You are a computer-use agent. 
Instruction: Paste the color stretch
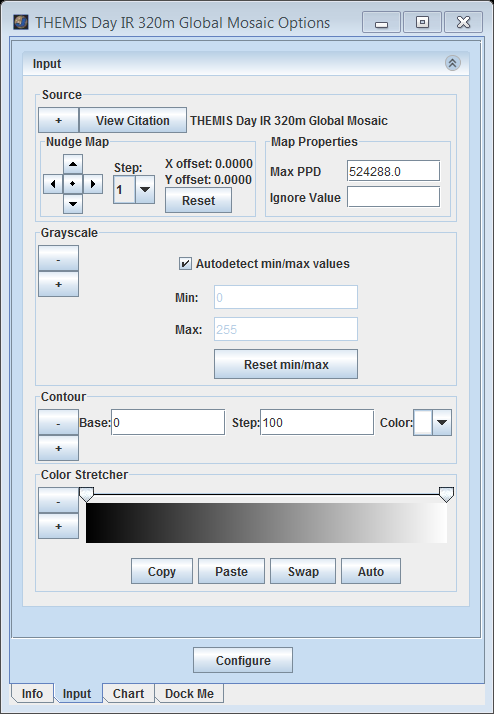(x=231, y=571)
